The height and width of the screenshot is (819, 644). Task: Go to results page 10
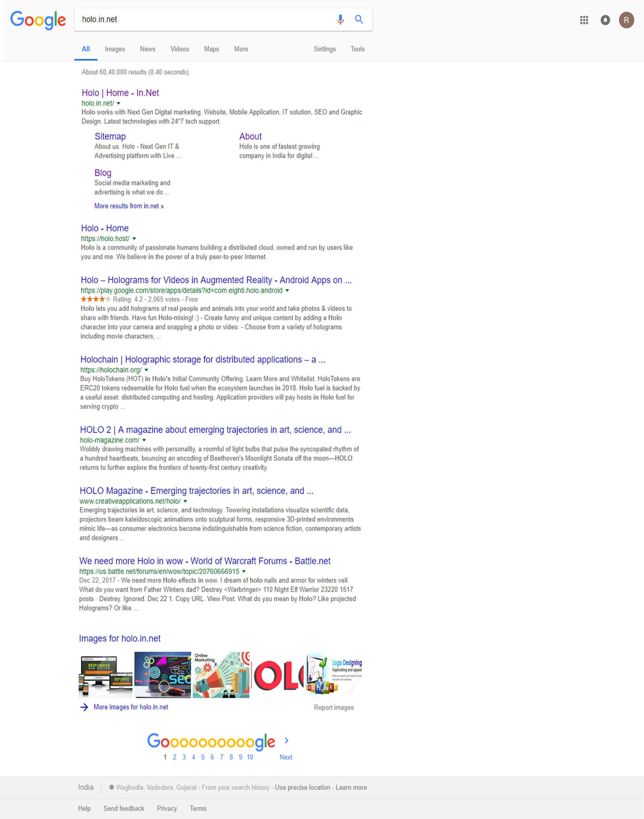pyautogui.click(x=250, y=757)
